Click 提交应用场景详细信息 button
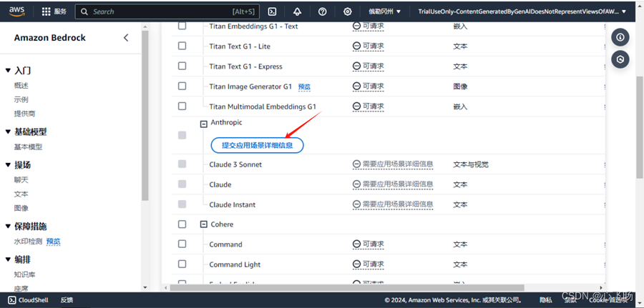Screen dimensions: 644x308 (x=257, y=145)
